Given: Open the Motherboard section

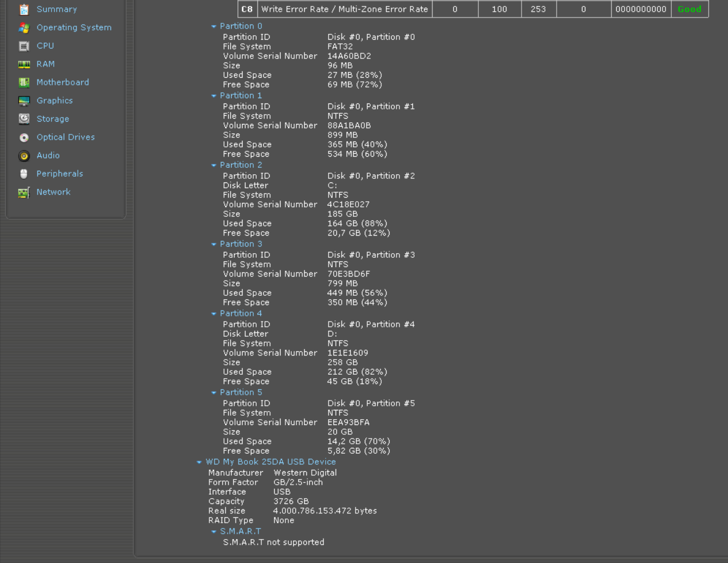Looking at the screenshot, I should coord(63,82).
